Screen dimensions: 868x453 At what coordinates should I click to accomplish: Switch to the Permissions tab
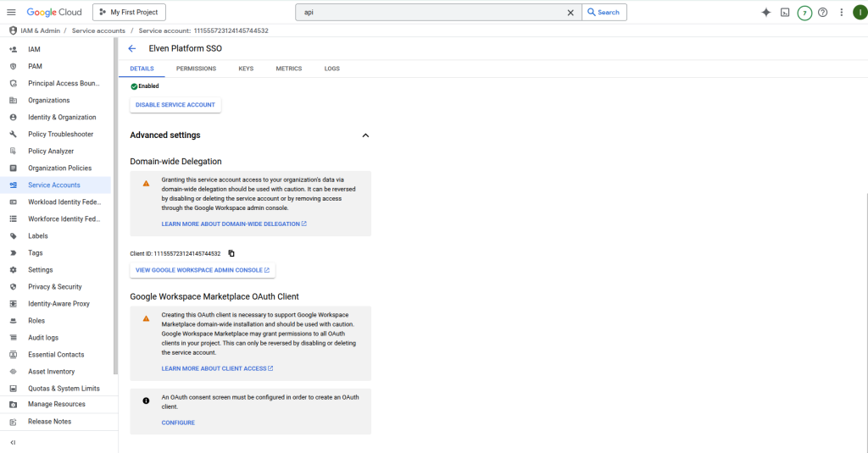coord(196,69)
